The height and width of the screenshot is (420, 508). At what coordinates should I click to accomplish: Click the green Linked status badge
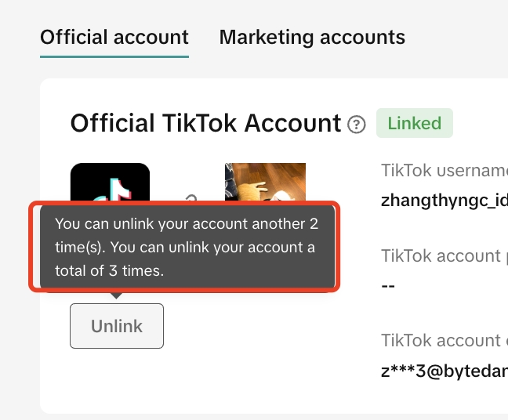[414, 123]
